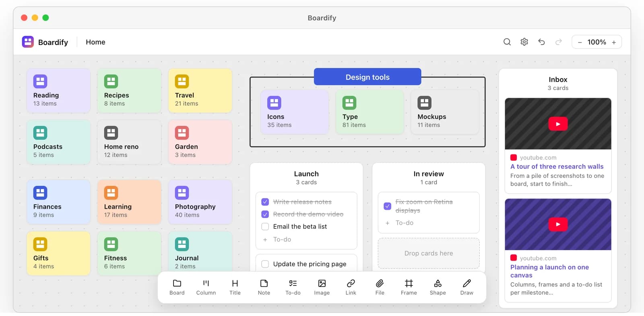Insert an Image from the toolbar

(322, 287)
